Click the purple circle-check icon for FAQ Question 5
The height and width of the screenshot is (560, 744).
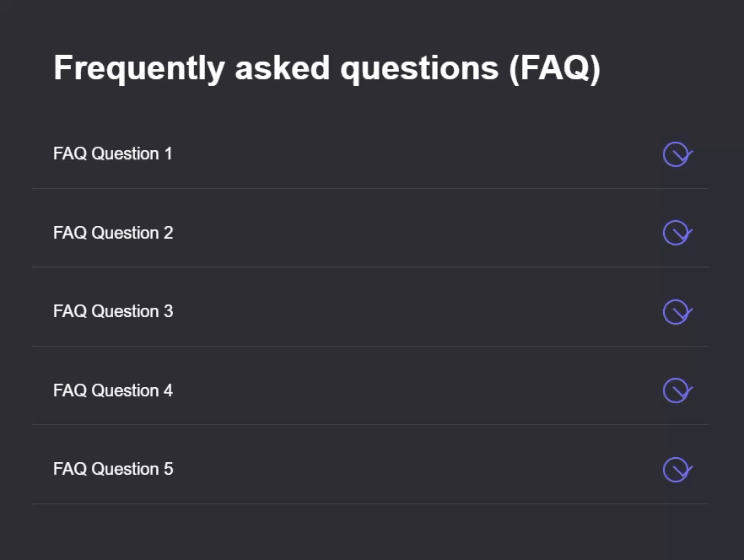677,470
